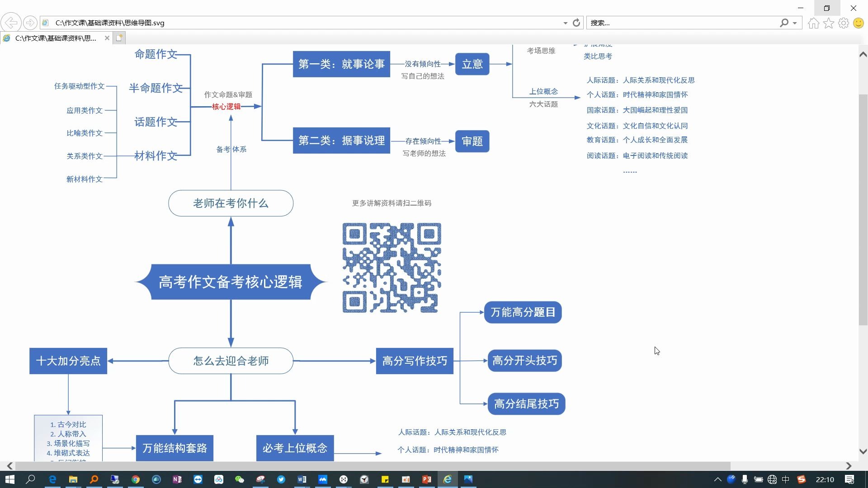Open the Photos app on taskbar
Screen dimensions: 868x488
[x=468, y=479]
